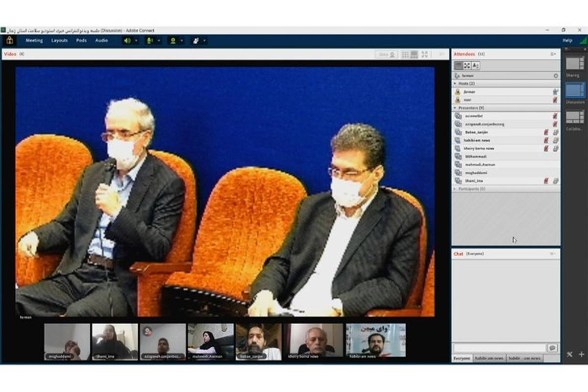Open the Attendees pod options menu
This screenshot has height=392, width=588.
tap(553, 54)
